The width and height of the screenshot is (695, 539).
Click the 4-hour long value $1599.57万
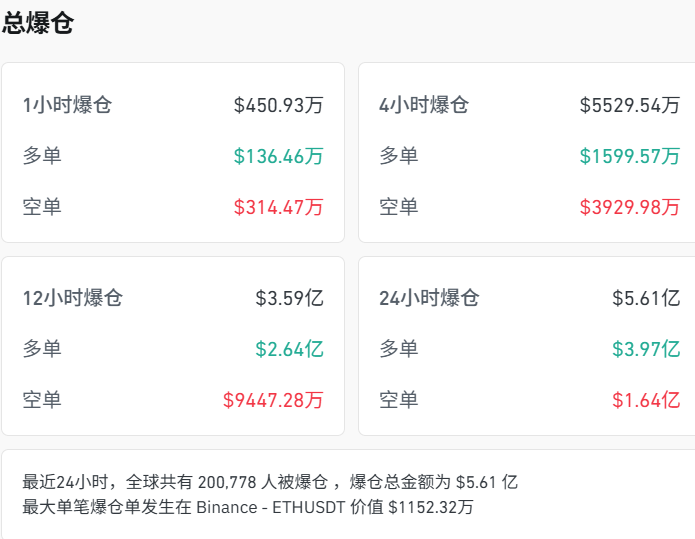pos(629,156)
